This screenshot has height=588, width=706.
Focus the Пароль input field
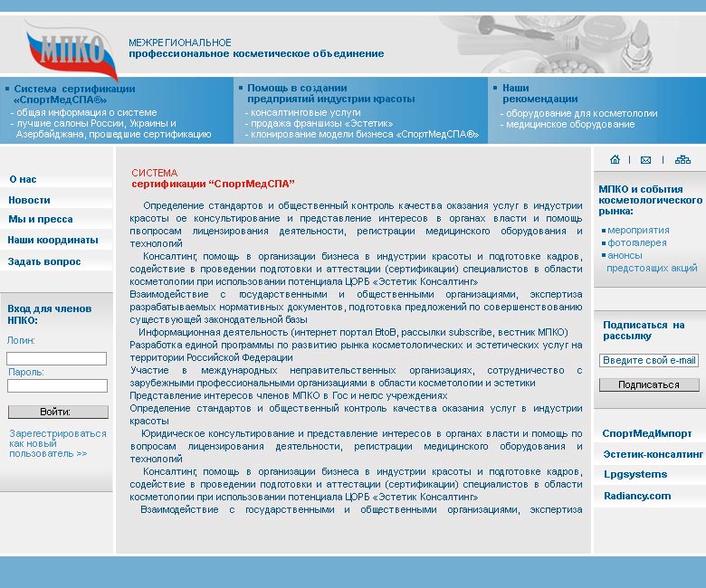tap(57, 385)
